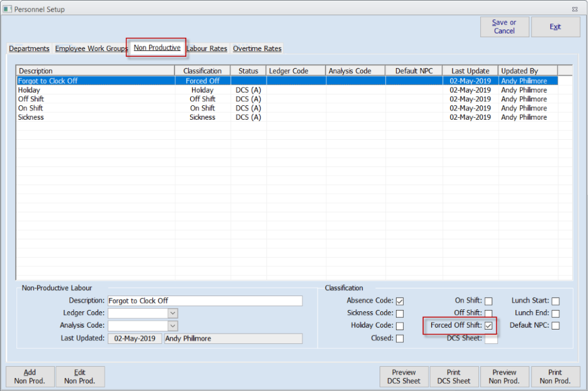Click into the Description text field
Viewport: 588px width, 391px height.
[x=204, y=301]
